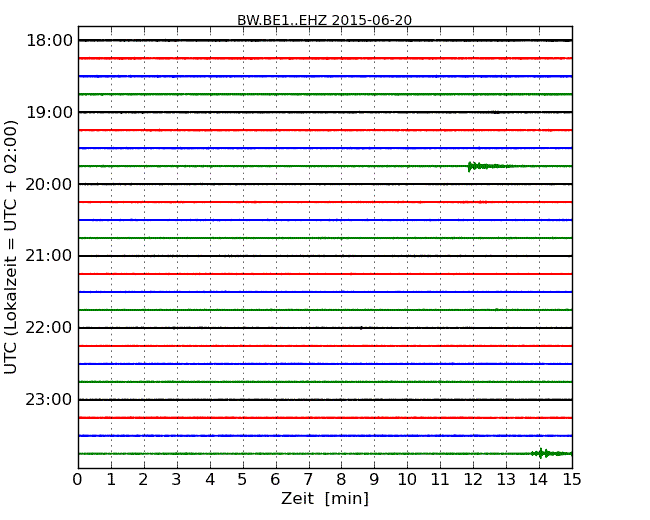The image size is (650, 520).
Task: Select the 21:00 y-axis time label
Action: [49, 256]
